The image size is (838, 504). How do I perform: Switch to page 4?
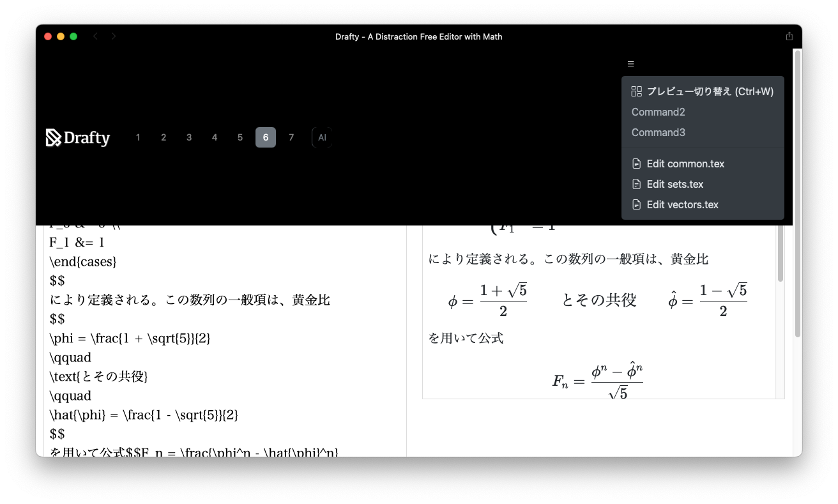tap(215, 137)
